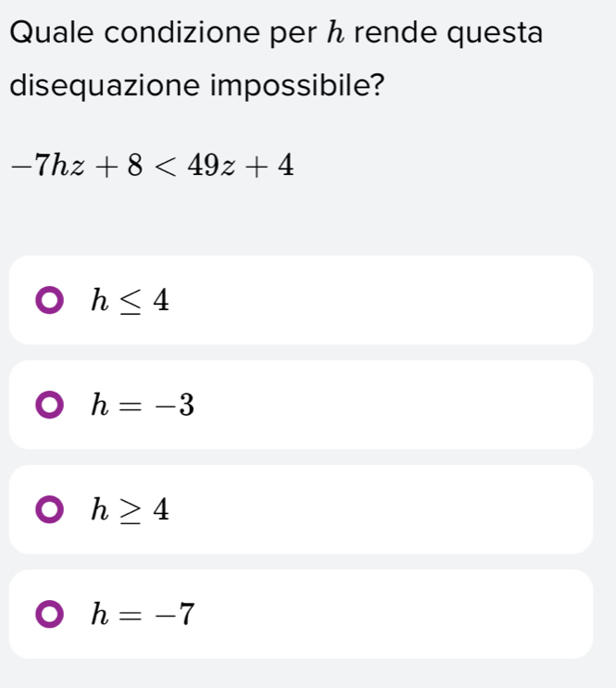This screenshot has width=616, height=688.
Task: Select the radio button for h ≤ 4
Action: pos(46,300)
